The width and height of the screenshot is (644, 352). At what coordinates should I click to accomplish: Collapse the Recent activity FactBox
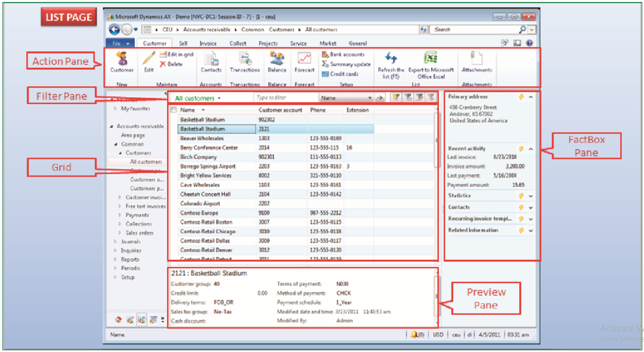tap(531, 149)
